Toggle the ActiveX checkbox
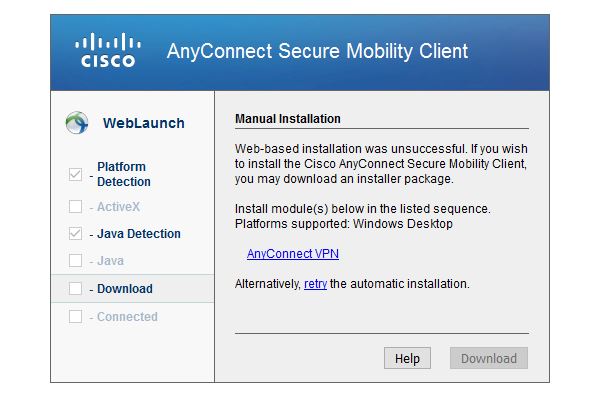This screenshot has height=418, width=590. (x=75, y=207)
